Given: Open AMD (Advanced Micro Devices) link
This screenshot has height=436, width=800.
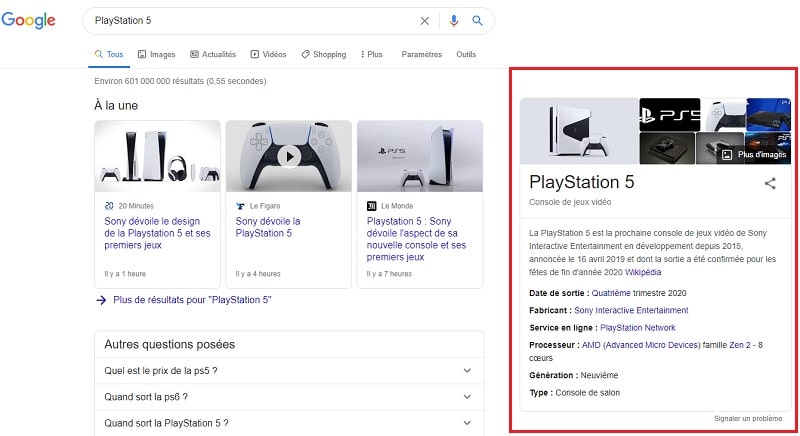Looking at the screenshot, I should click(x=641, y=345).
